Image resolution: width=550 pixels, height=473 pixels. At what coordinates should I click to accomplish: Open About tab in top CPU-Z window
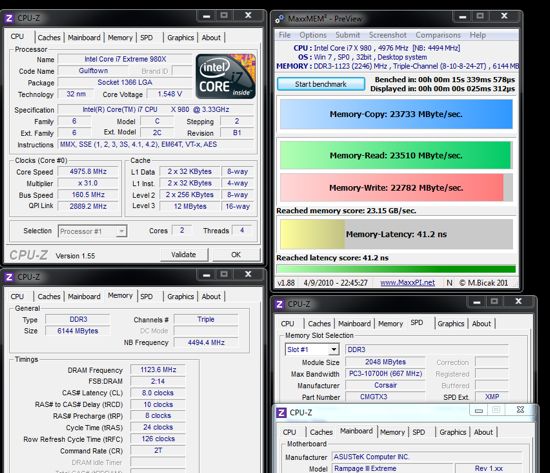coord(211,38)
